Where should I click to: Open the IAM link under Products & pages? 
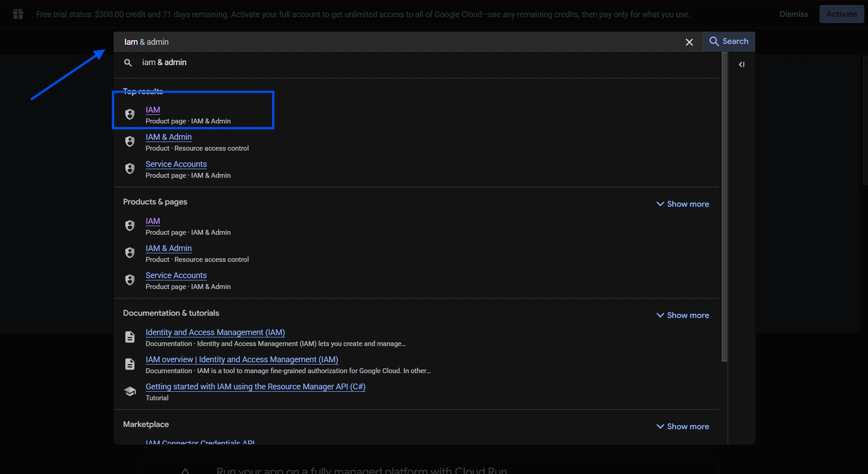click(153, 221)
